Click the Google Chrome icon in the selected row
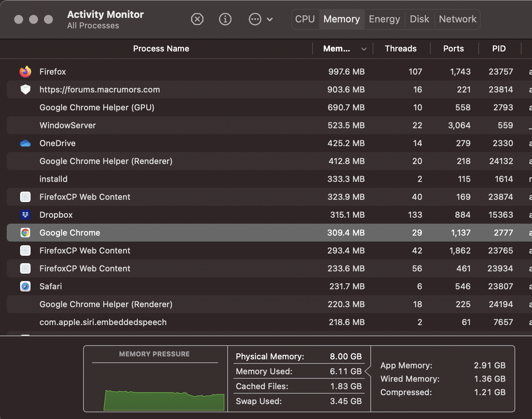 [25, 233]
